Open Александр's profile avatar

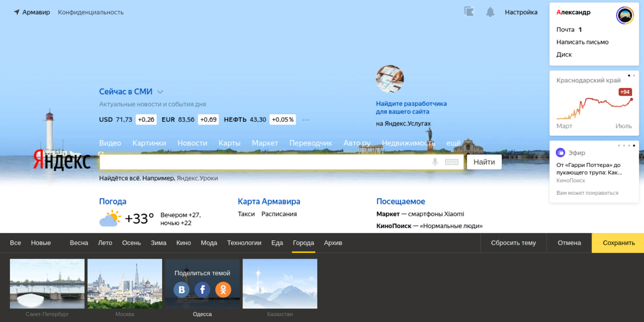pos(625,15)
